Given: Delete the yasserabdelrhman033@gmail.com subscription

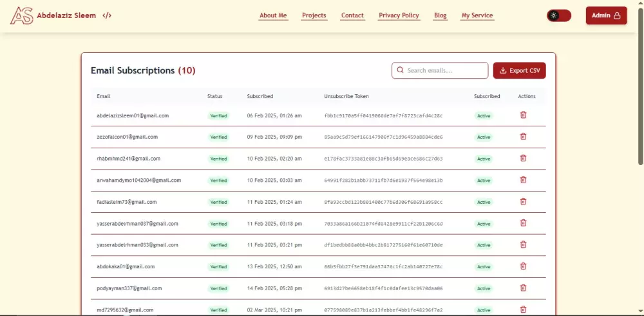Looking at the screenshot, I should (x=523, y=244).
